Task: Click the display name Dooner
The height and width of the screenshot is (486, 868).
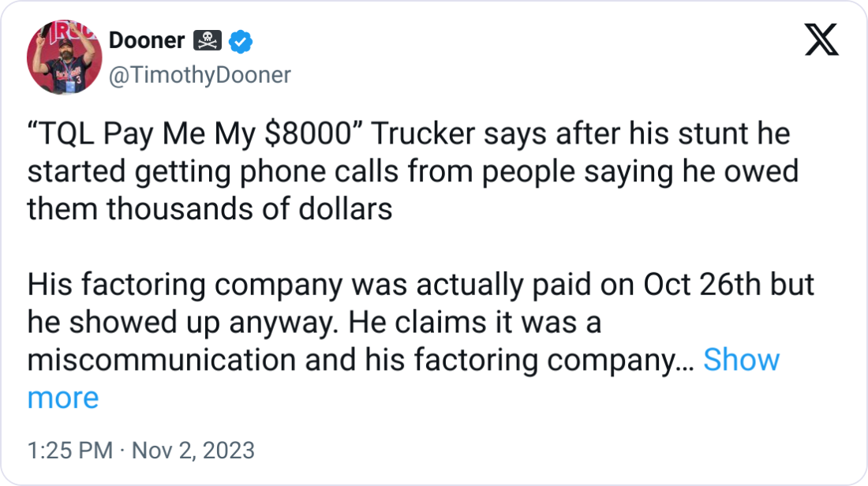Action: tap(147, 40)
